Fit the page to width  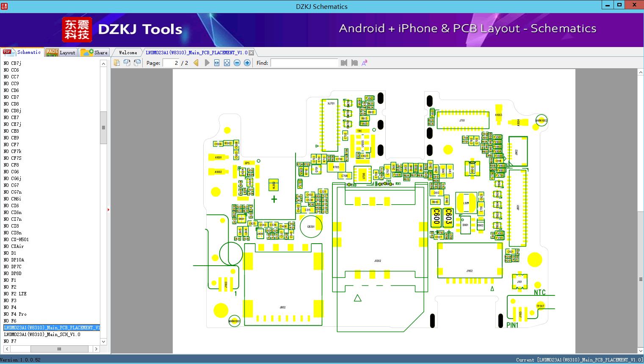click(217, 63)
